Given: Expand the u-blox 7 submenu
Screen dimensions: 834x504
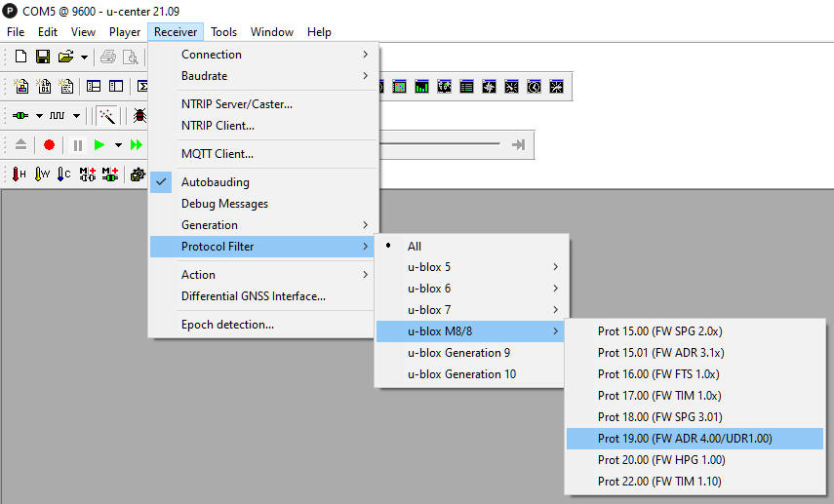Looking at the screenshot, I should pos(472,309).
